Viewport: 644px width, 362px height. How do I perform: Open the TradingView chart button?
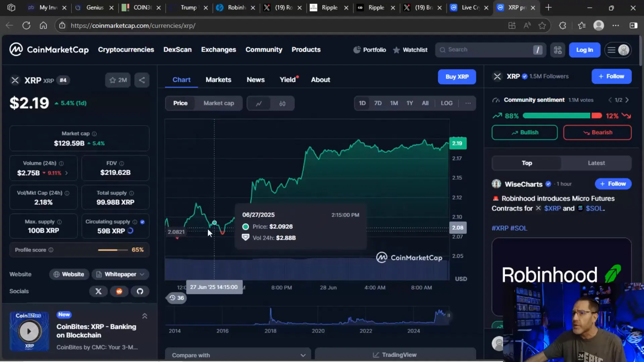click(x=395, y=355)
